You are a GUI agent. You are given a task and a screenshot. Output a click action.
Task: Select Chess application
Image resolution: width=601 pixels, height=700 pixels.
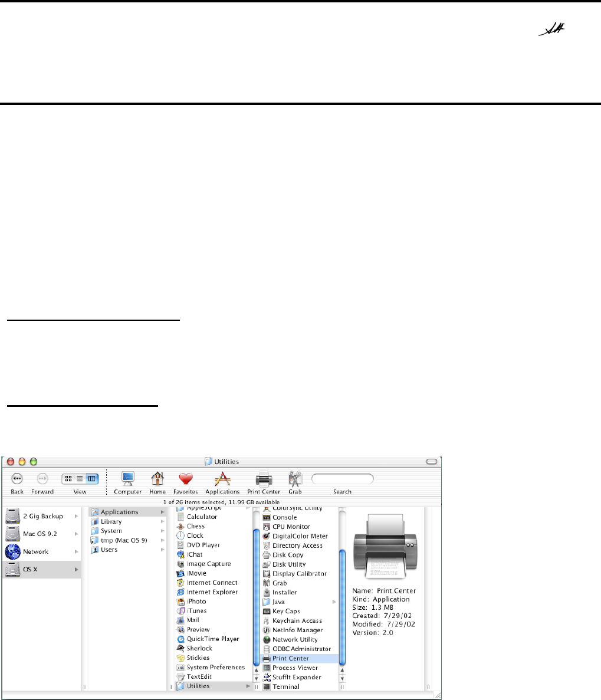[x=214, y=527]
